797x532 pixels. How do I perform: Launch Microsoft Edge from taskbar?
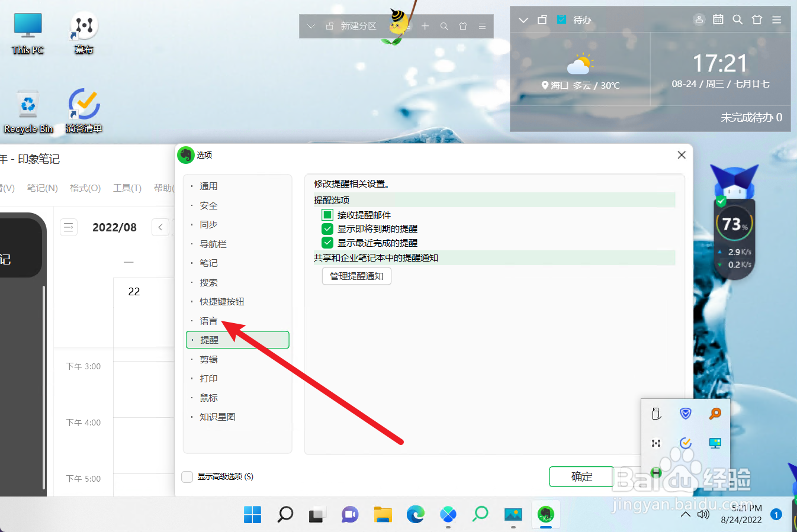coord(416,514)
